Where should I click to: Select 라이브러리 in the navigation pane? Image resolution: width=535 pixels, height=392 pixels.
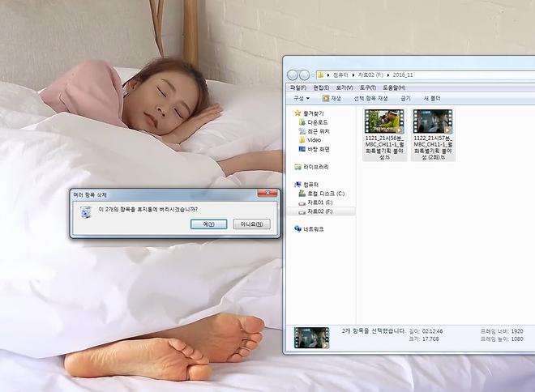(x=316, y=167)
